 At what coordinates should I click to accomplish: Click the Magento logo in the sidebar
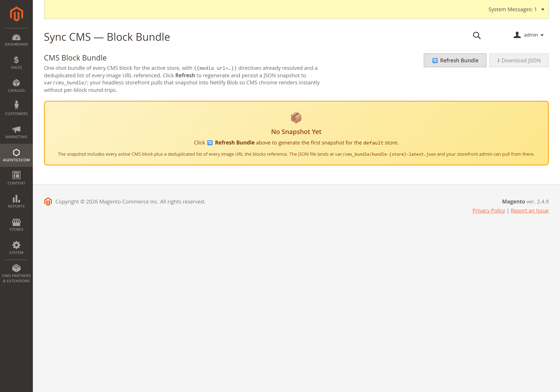(x=16, y=14)
